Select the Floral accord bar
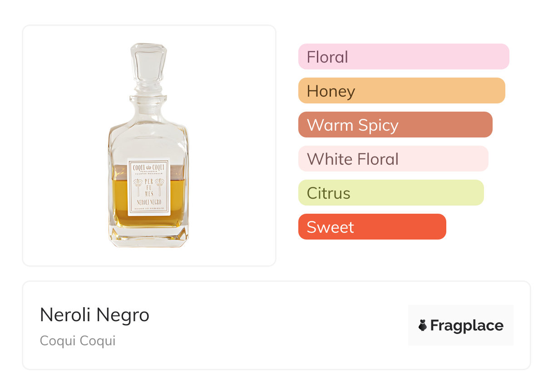Viewport: 553px width, 392px height. [403, 57]
